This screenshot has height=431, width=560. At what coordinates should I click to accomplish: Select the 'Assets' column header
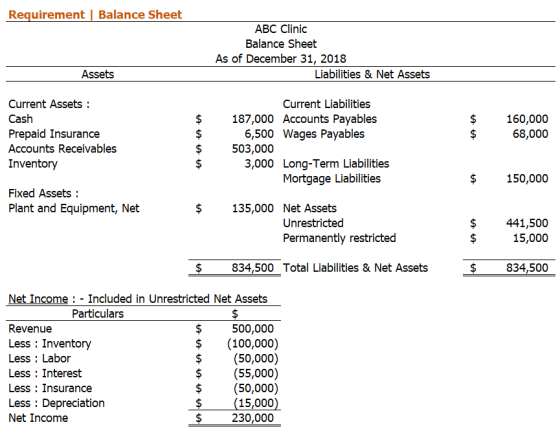[x=98, y=74]
